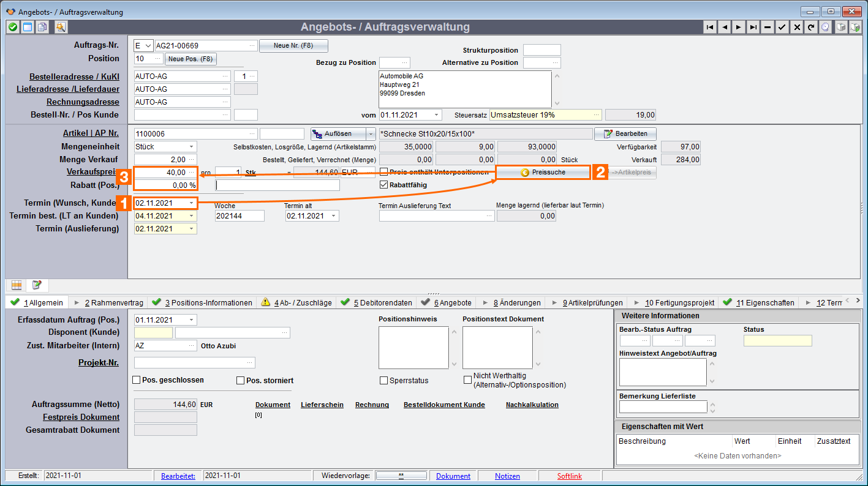Refresh data with the curved arrow button
The height and width of the screenshot is (486, 868).
(811, 27)
